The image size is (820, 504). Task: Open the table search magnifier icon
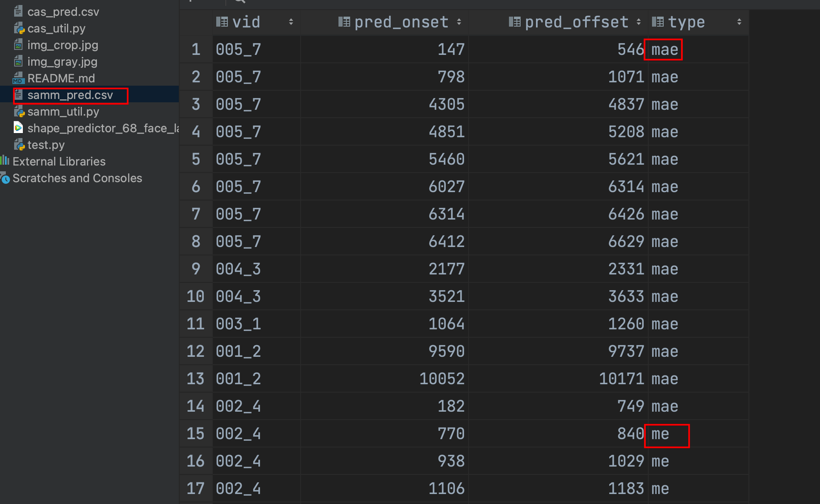pyautogui.click(x=239, y=1)
